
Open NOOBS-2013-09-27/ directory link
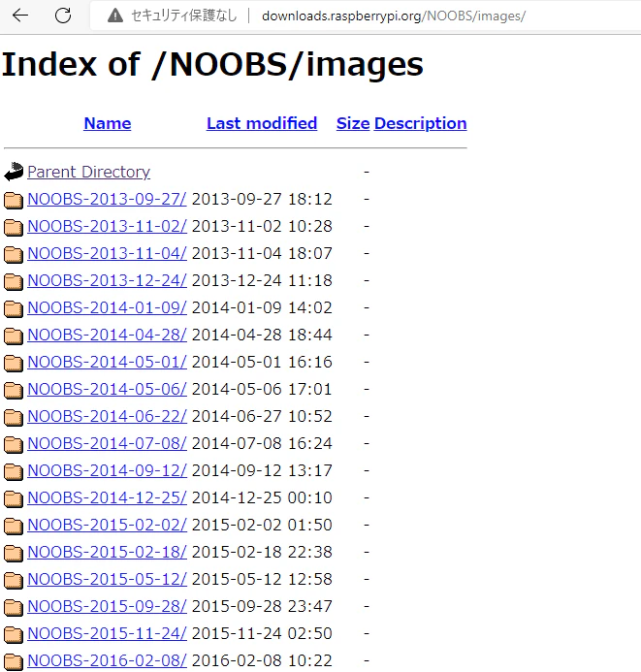107,199
